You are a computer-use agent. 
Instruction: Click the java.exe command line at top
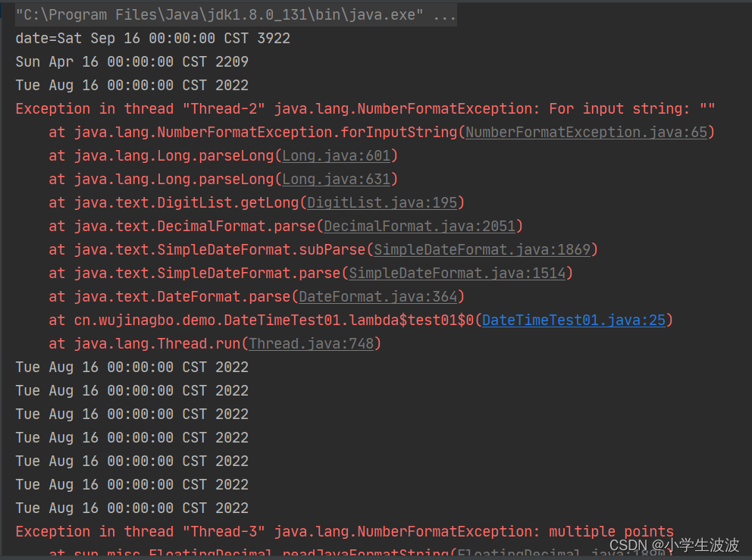click(x=236, y=15)
